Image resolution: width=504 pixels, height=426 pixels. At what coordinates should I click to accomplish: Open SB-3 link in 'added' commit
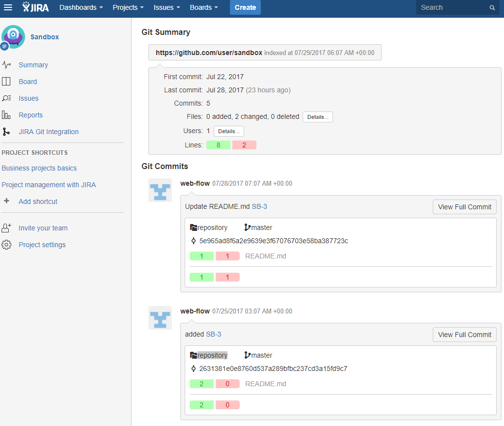click(213, 335)
